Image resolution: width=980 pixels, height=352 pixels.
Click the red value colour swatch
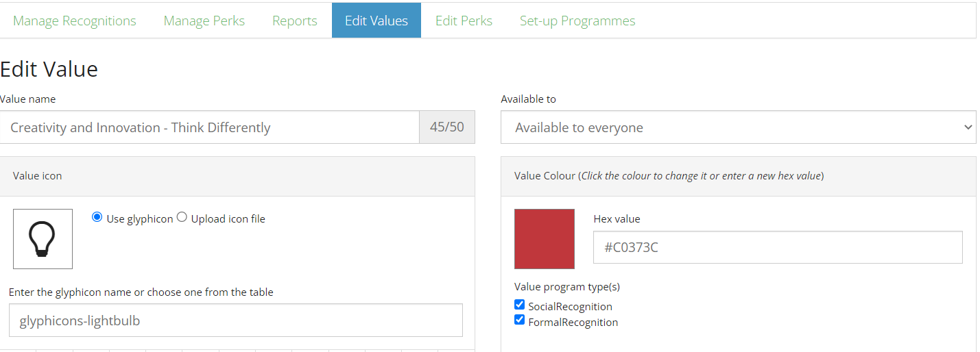coord(545,239)
